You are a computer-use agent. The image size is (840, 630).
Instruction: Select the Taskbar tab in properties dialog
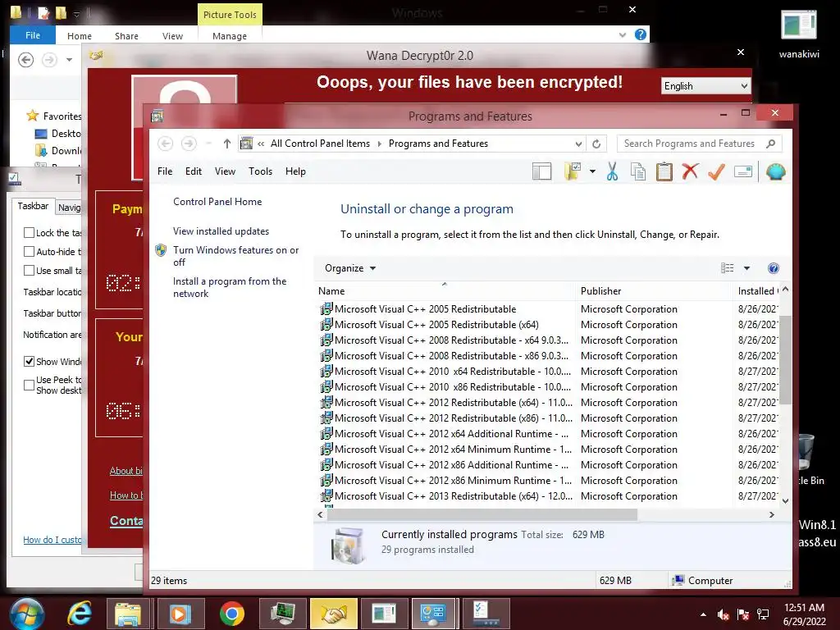coord(33,206)
